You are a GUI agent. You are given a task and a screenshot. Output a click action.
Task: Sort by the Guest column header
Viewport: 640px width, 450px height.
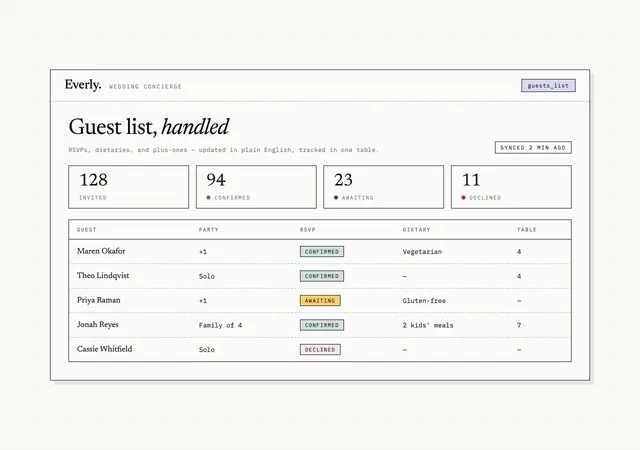point(87,229)
